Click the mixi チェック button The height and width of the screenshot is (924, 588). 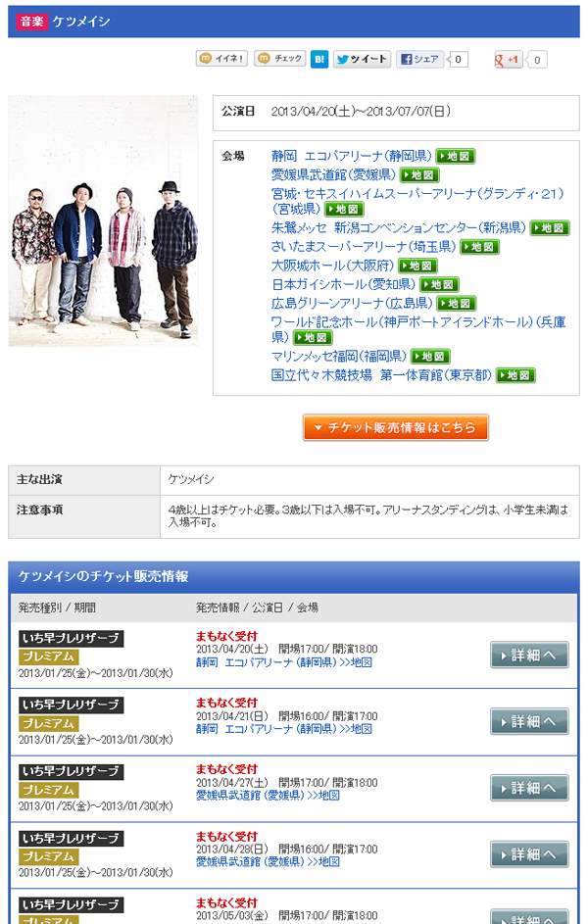tap(280, 59)
